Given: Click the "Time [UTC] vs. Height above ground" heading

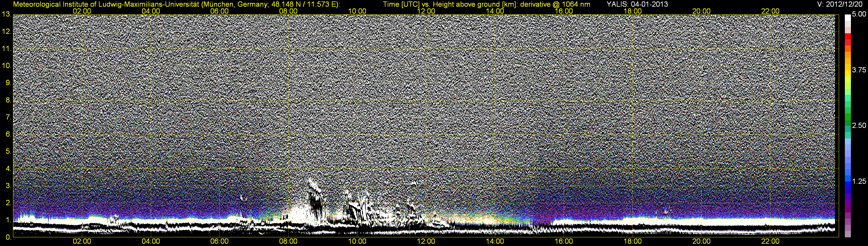Looking at the screenshot, I should click(487, 4).
